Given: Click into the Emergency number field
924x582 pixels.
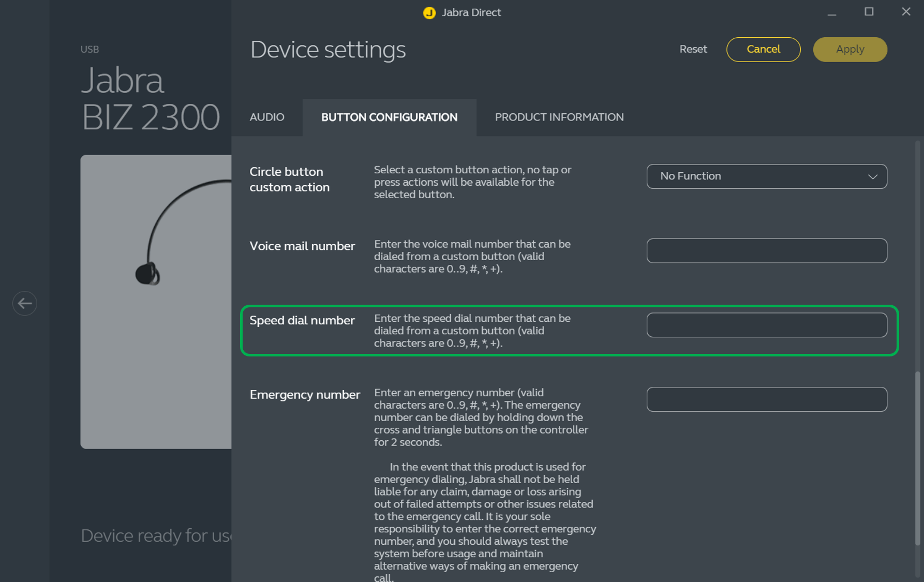Looking at the screenshot, I should tap(766, 399).
